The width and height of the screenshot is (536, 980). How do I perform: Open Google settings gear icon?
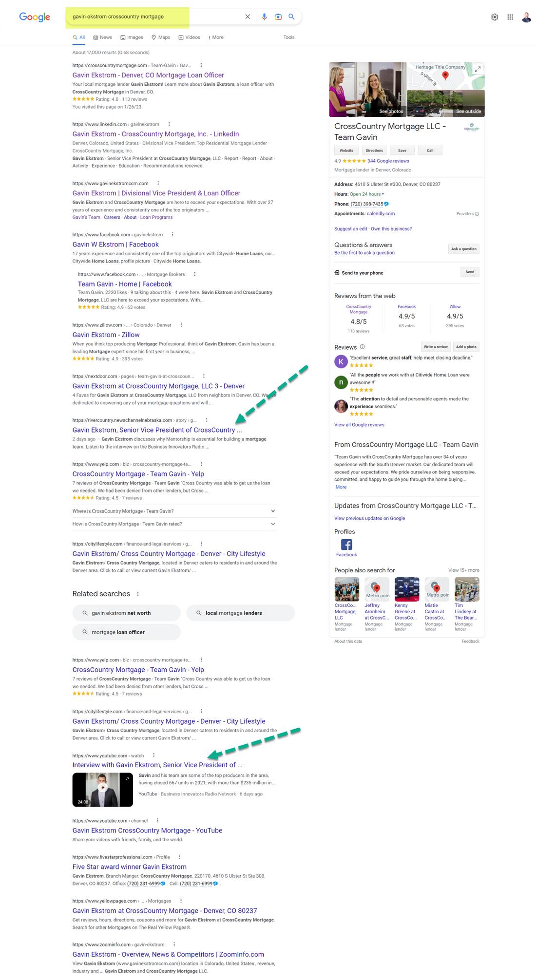pos(495,17)
